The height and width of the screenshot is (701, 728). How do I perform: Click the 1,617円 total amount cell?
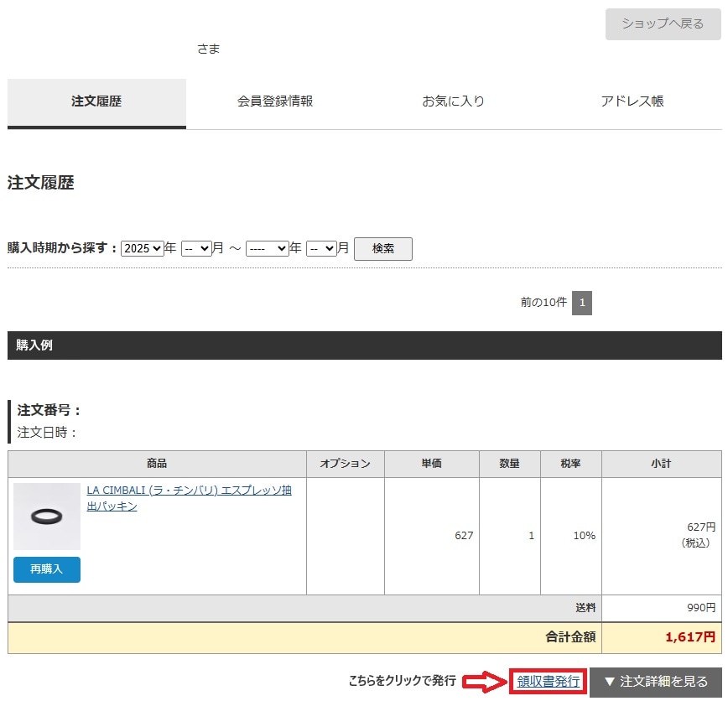(661, 637)
